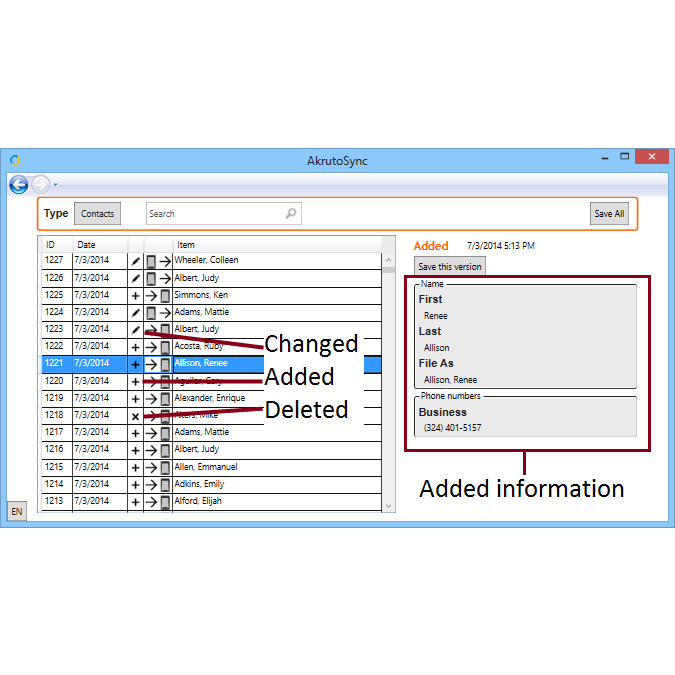Click the pencil changed icon on row 1223
Image resolution: width=675 pixels, height=675 pixels.
coord(135,330)
